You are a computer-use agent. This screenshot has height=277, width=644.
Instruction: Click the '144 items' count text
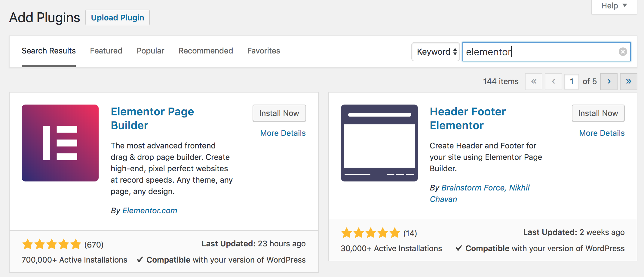[501, 81]
